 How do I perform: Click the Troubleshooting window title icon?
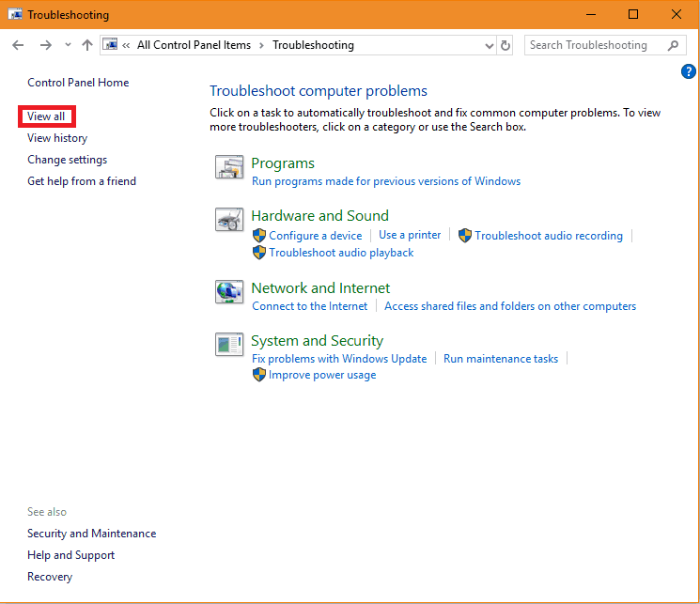tap(15, 15)
